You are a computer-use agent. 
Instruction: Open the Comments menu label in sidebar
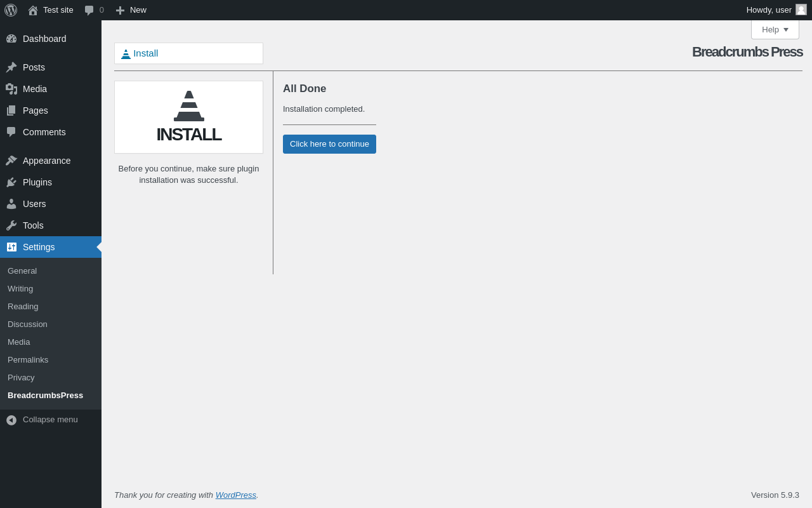pos(44,132)
